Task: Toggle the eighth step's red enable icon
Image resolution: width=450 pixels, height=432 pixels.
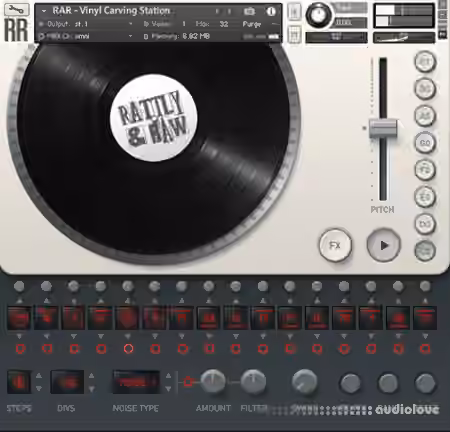Action: click(209, 349)
